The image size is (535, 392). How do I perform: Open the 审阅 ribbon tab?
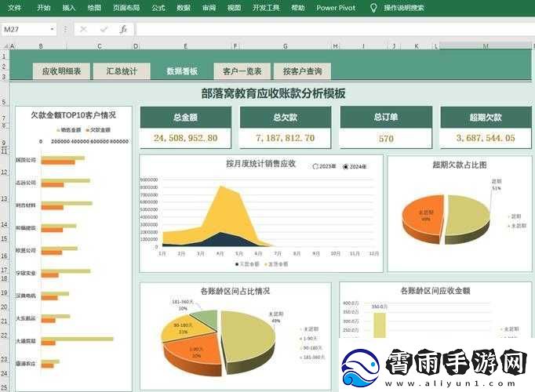209,8
